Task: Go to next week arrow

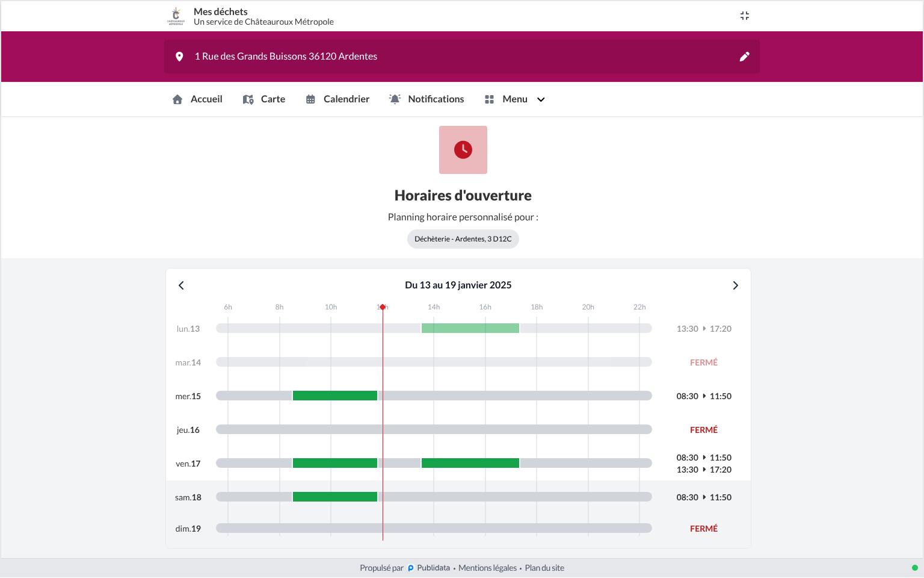Action: click(x=735, y=285)
